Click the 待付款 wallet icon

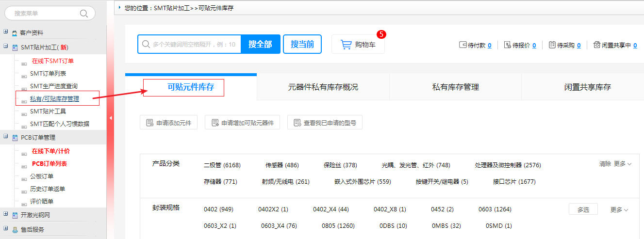click(462, 45)
